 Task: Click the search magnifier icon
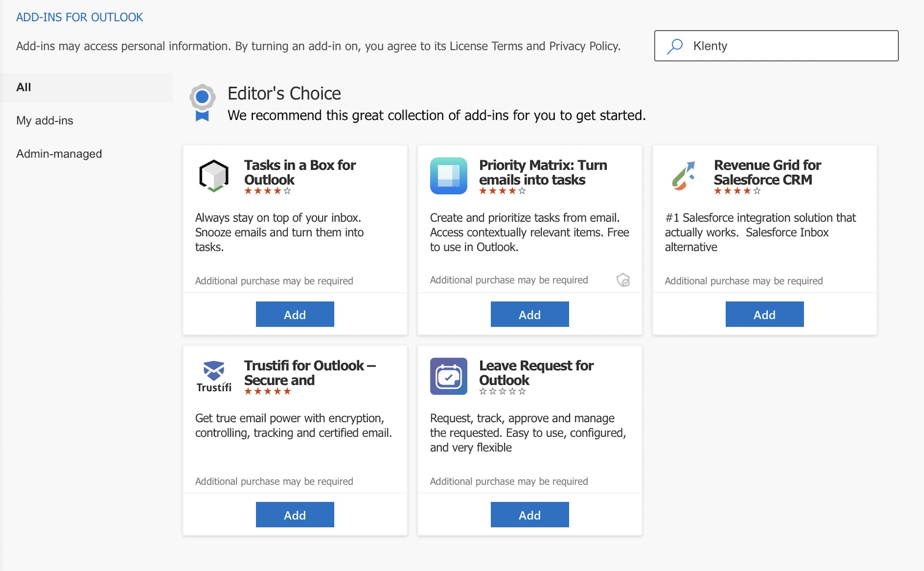pos(675,46)
